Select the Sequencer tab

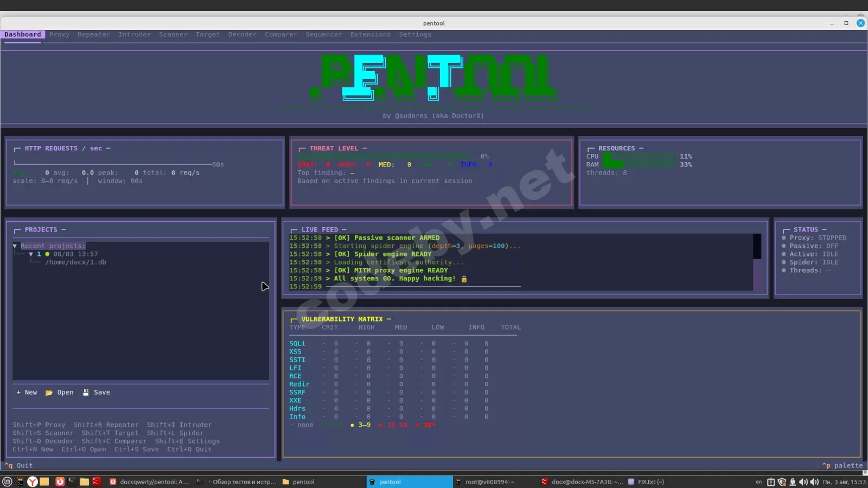click(323, 35)
